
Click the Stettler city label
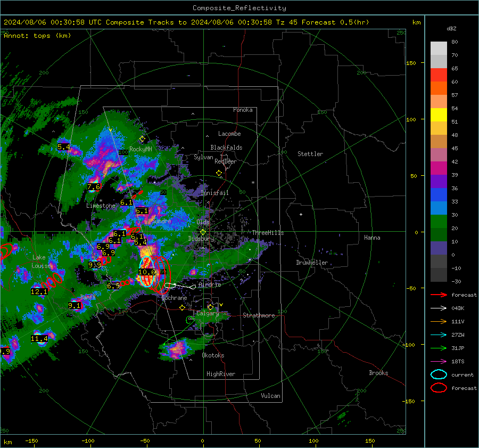310,154
